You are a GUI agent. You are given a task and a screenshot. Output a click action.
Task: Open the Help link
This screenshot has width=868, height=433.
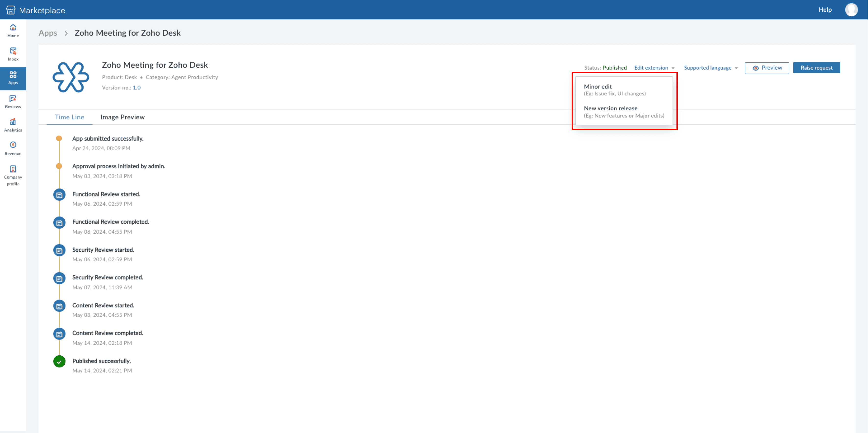(825, 10)
